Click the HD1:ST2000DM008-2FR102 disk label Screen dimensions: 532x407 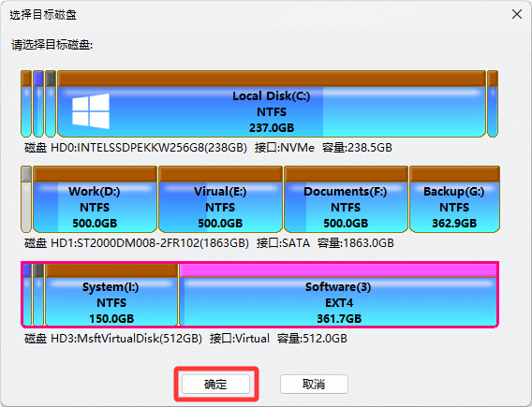(137, 243)
